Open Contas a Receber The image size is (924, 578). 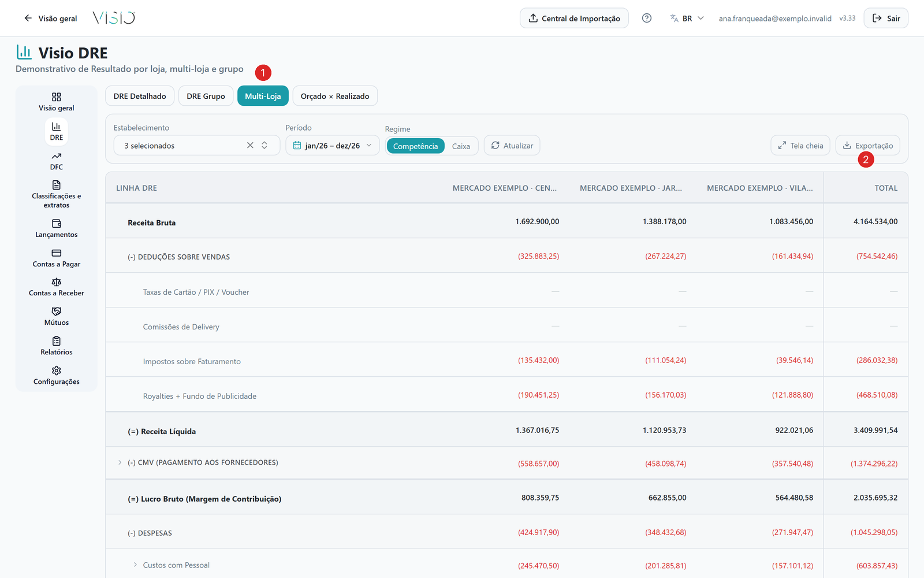tap(56, 287)
